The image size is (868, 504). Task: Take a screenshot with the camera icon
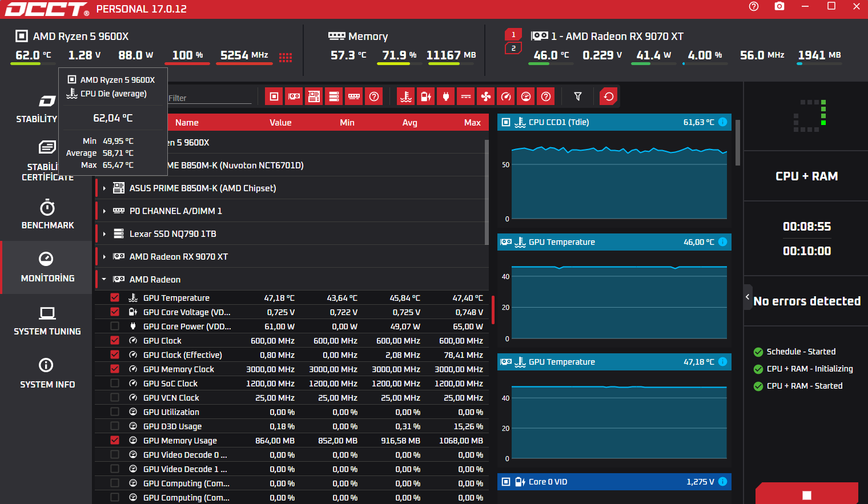[x=779, y=6]
